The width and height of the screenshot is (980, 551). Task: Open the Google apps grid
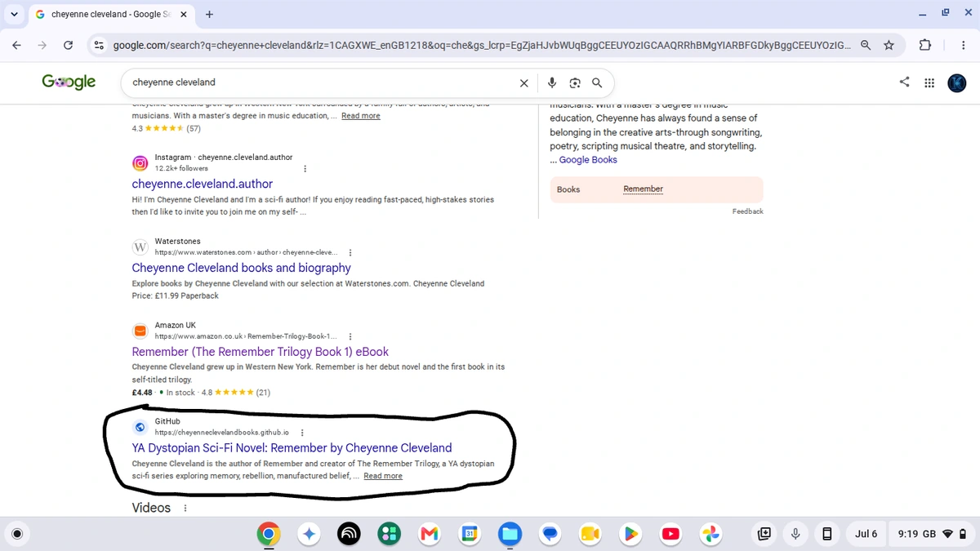click(929, 82)
